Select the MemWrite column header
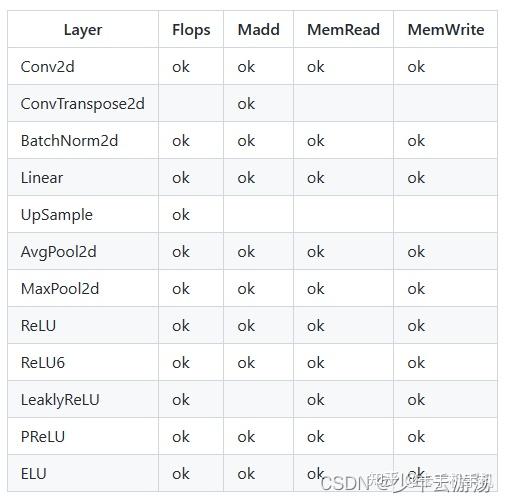Image resolution: width=507 pixels, height=503 pixels. pyautogui.click(x=446, y=30)
